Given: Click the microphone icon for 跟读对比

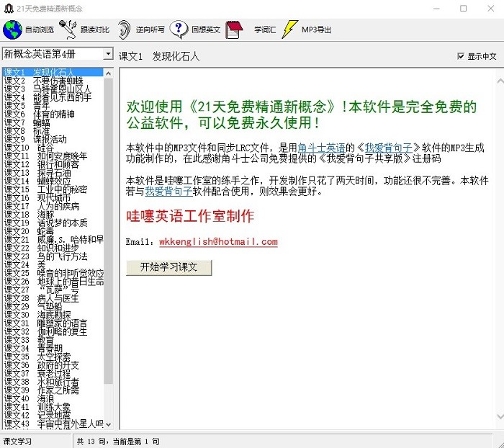Looking at the screenshot, I should pos(68,30).
